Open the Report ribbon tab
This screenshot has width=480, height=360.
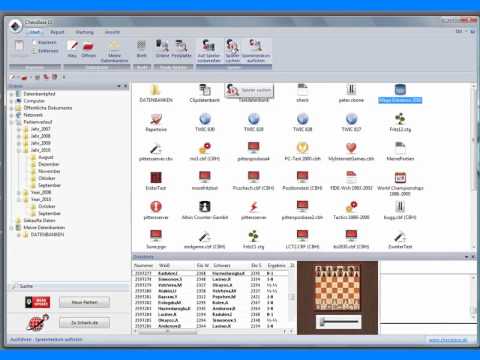[57, 32]
